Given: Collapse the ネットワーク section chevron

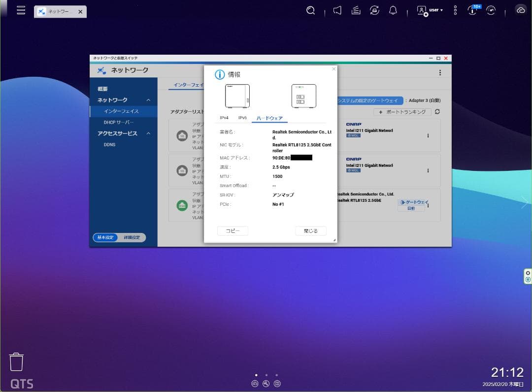Looking at the screenshot, I should [x=148, y=100].
